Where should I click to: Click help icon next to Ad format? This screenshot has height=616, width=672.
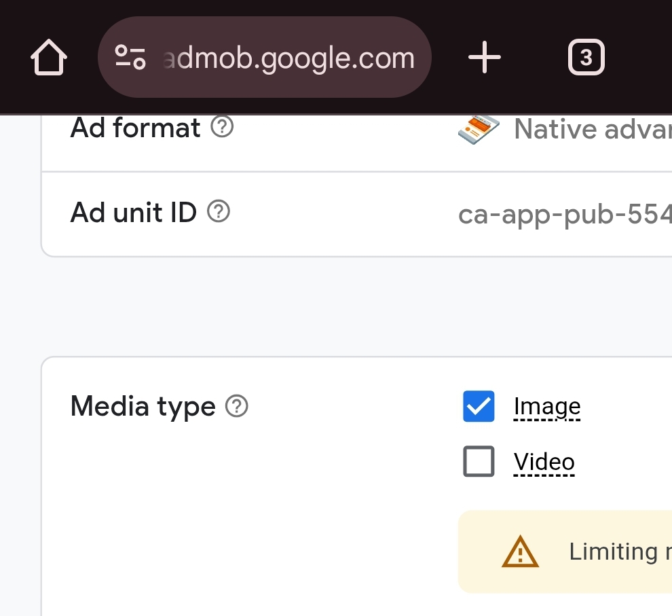pos(223,127)
